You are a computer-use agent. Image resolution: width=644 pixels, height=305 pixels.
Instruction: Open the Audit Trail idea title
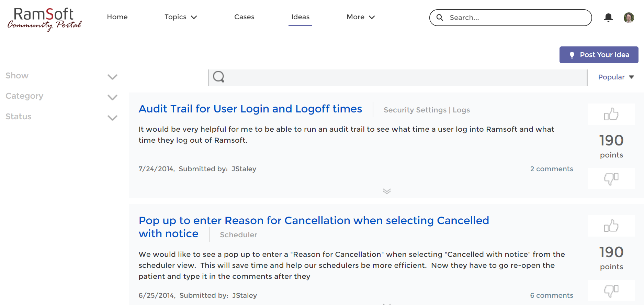coord(250,109)
